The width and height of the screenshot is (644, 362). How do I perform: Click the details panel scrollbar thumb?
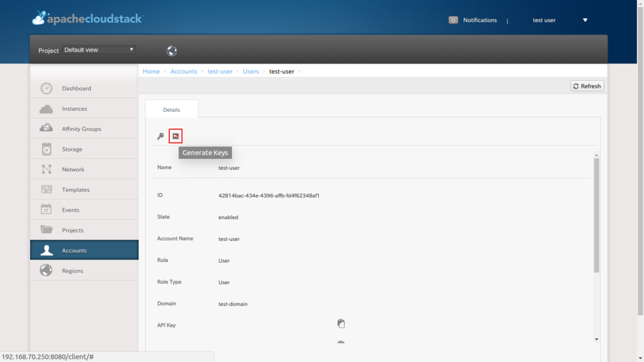596,215
